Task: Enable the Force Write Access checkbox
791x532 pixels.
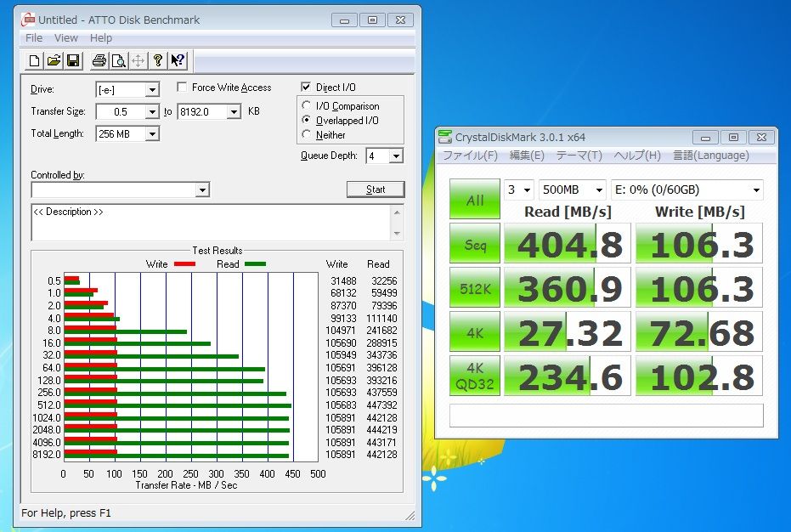Action: pos(183,88)
